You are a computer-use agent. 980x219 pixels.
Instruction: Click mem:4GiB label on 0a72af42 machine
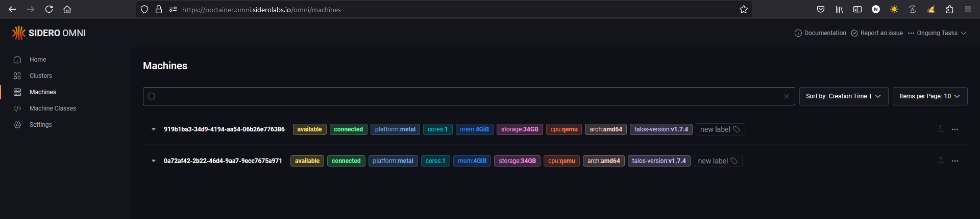coord(472,161)
